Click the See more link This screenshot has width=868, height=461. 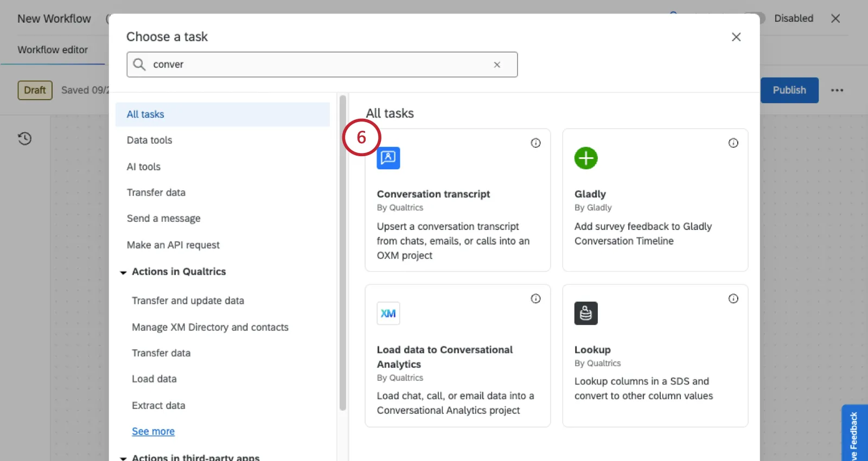click(x=153, y=432)
